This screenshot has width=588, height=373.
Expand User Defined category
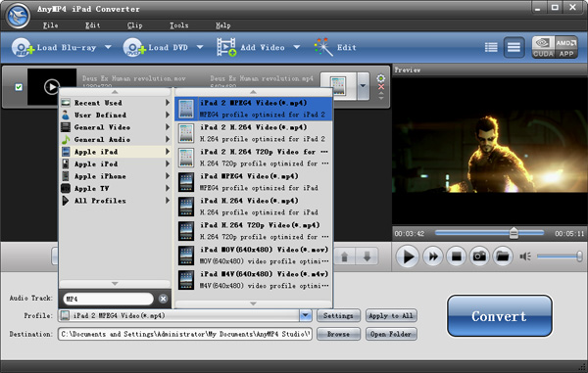116,115
